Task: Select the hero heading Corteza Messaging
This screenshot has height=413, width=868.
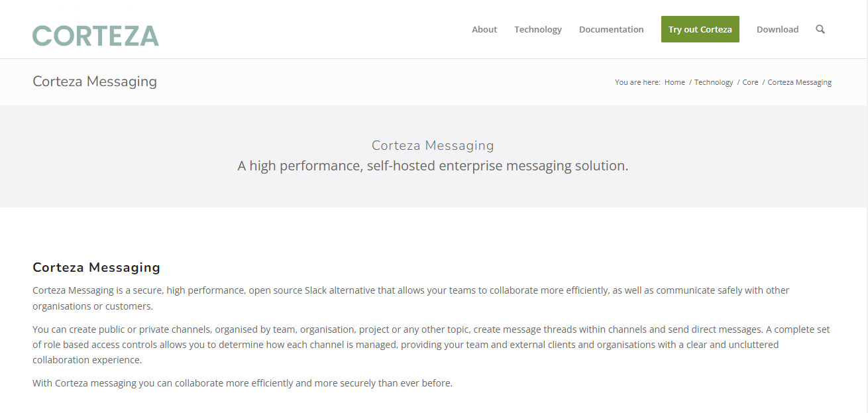Action: [x=433, y=145]
